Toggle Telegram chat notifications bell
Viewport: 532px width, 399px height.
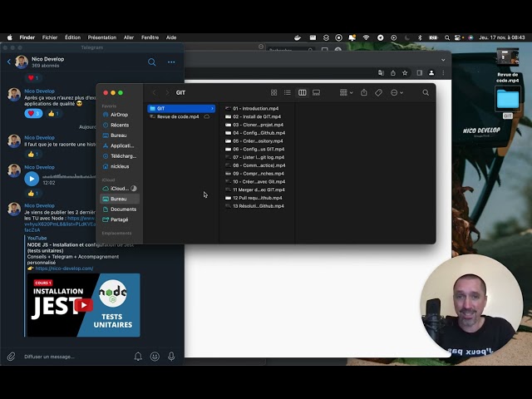138,357
